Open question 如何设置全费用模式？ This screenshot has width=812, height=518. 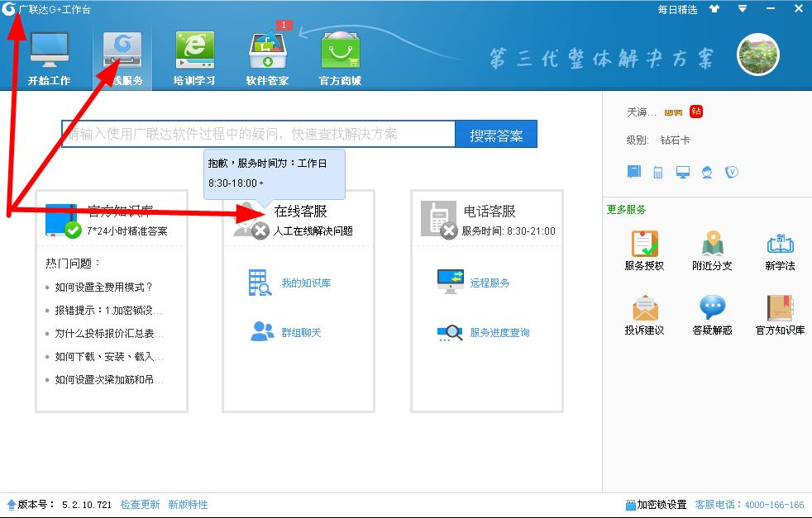click(103, 287)
